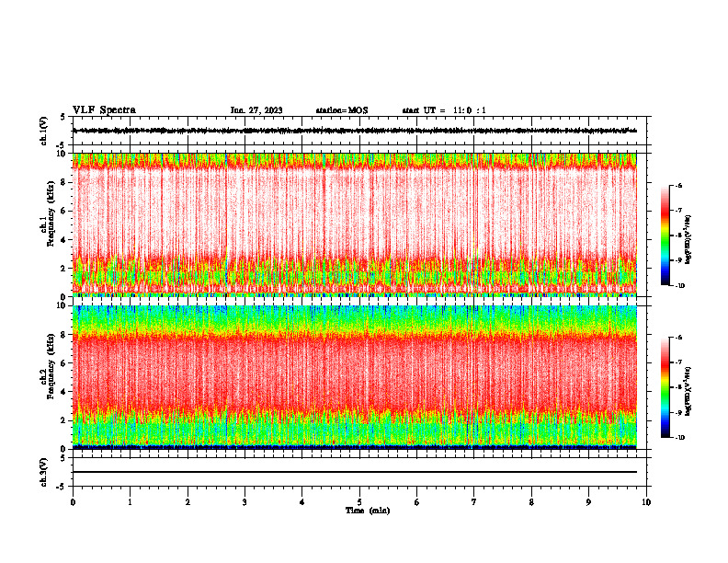Click the flat ch.3 voltage trace line
The width and height of the screenshot is (728, 563).
pos(354,472)
